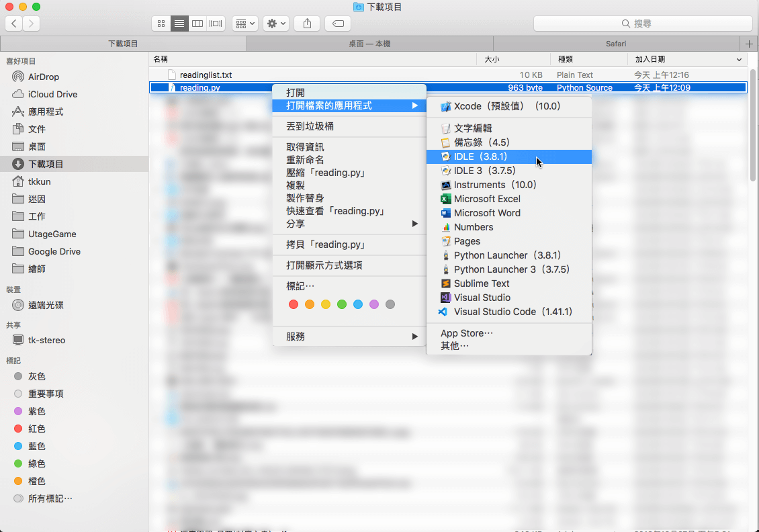759x532 pixels.
Task: Open Google Drive folder in sidebar
Action: (54, 251)
